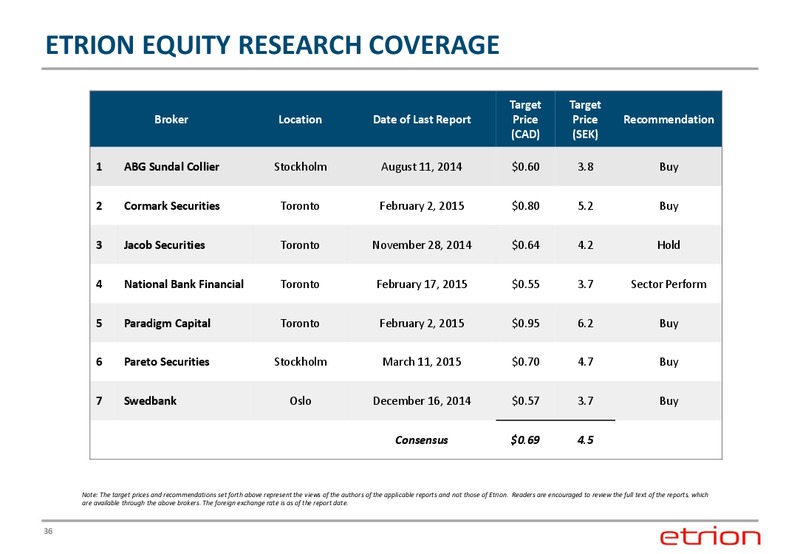This screenshot has height=554, width=800.
Task: Click 'Buy' in the Paradigm Capital row
Action: tap(669, 324)
